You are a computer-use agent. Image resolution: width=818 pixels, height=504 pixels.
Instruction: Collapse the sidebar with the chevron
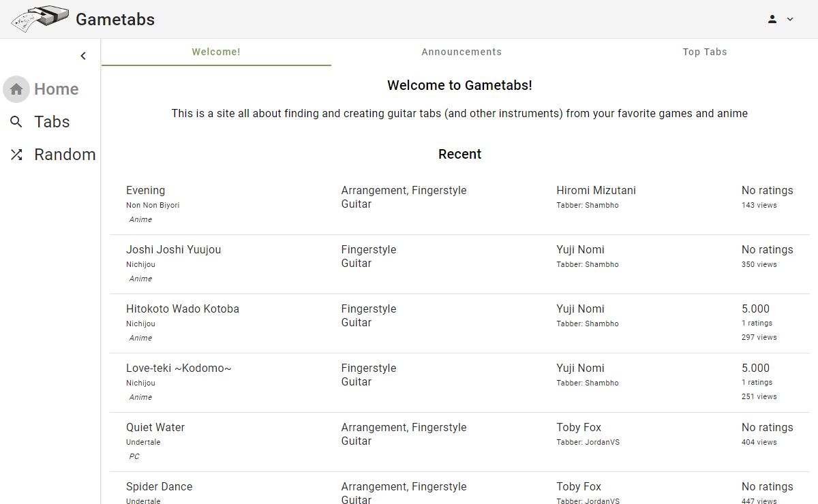click(83, 56)
